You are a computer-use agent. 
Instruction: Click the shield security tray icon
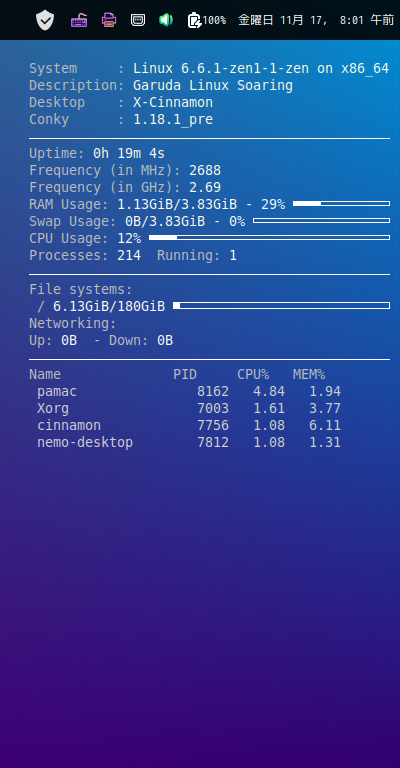45,20
